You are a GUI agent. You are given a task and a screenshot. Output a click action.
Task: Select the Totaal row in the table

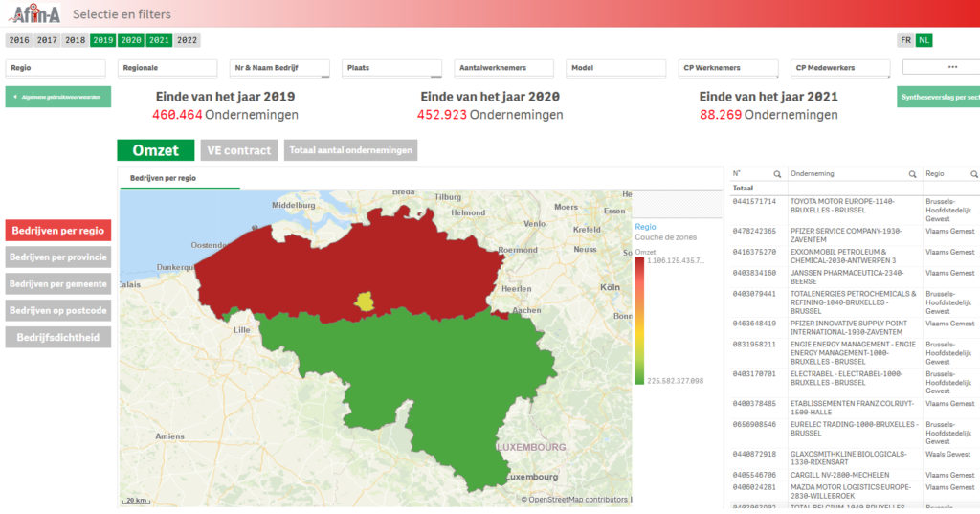click(855, 189)
